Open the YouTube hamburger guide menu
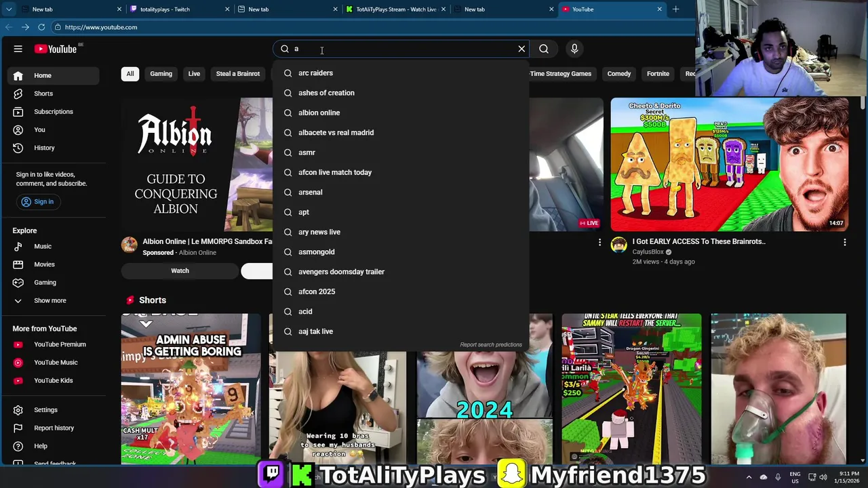This screenshot has width=868, height=488. pos(18,49)
